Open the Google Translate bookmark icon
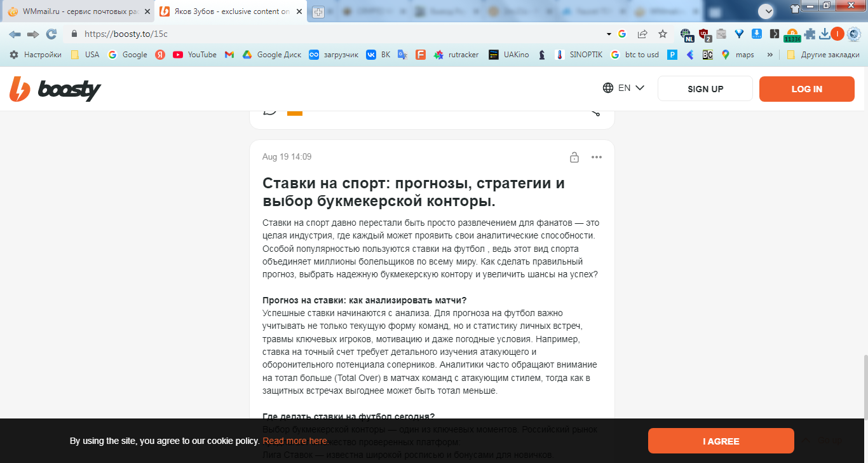The height and width of the screenshot is (463, 868). [402, 55]
